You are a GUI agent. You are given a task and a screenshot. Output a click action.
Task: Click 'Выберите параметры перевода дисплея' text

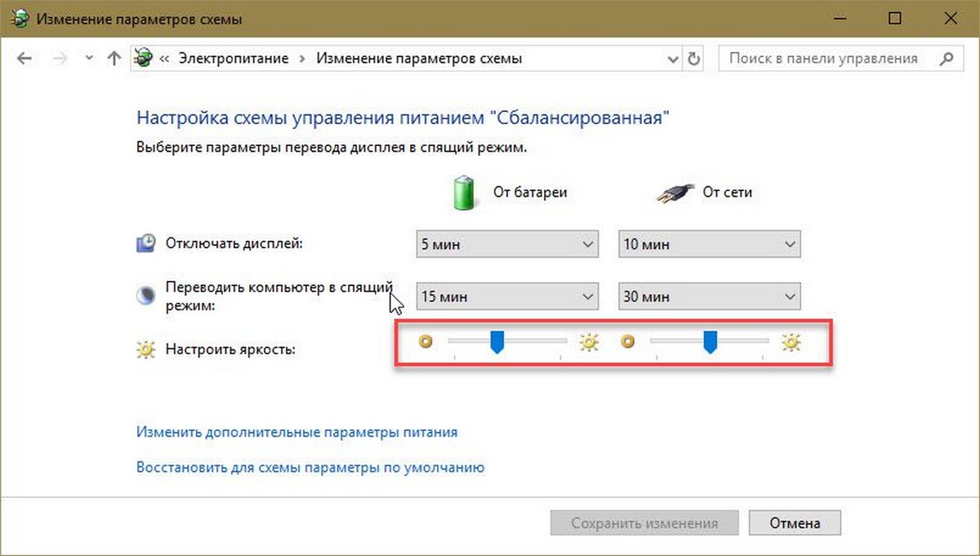pos(332,149)
